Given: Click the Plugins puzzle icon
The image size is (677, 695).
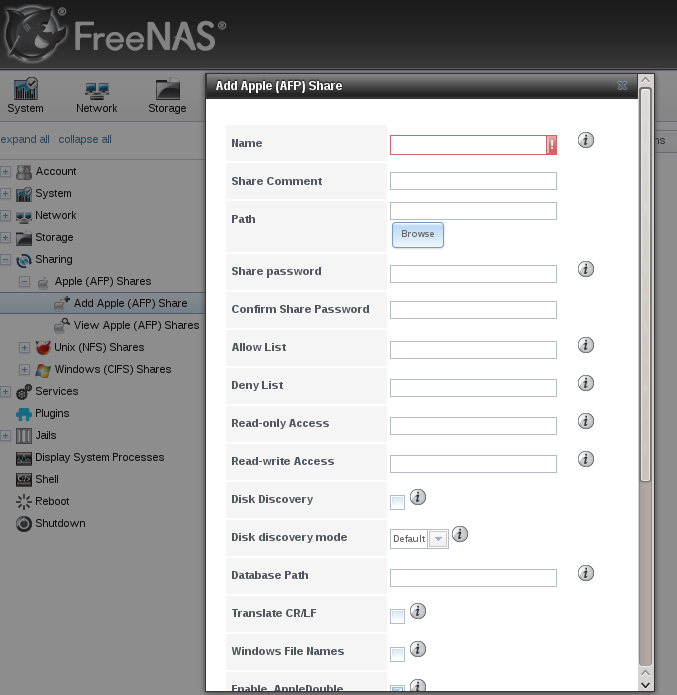Looking at the screenshot, I should pyautogui.click(x=24, y=414).
